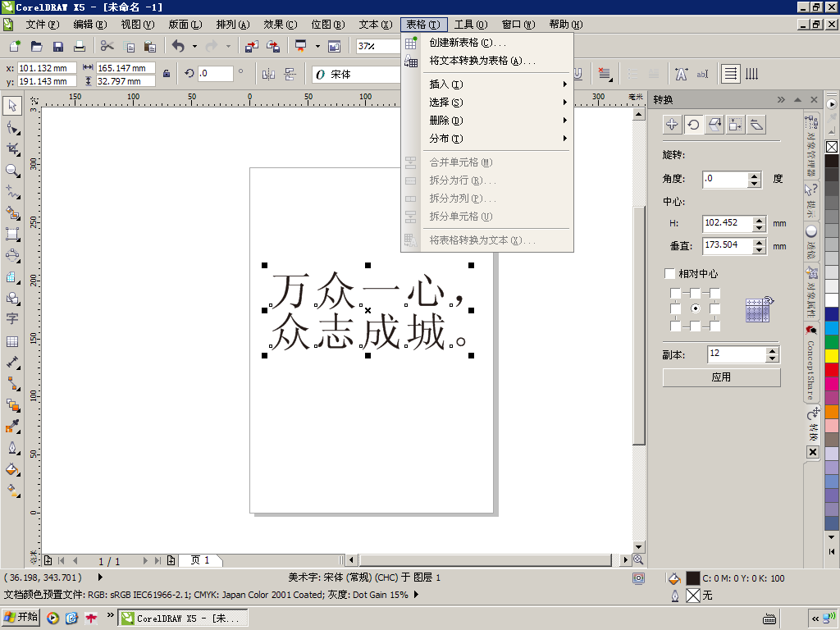Viewport: 840px width, 630px height.
Task: Open the Skew tab in transform docker
Action: click(x=756, y=125)
